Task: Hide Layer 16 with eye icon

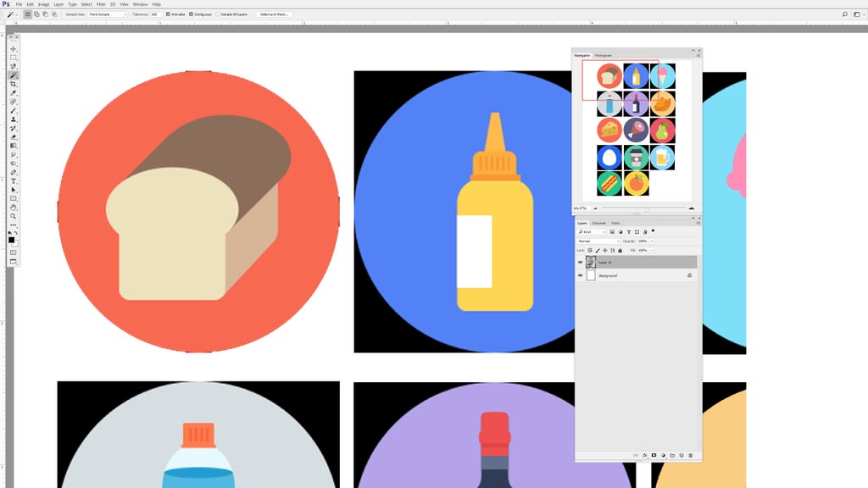Action: (580, 263)
